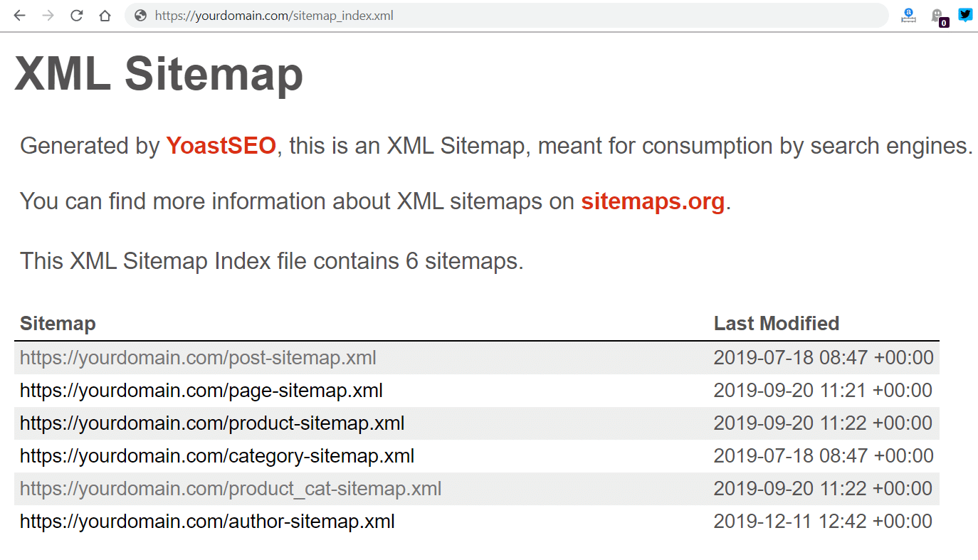Open the post-sitemap.xml link
The width and height of the screenshot is (978, 560).
click(199, 357)
